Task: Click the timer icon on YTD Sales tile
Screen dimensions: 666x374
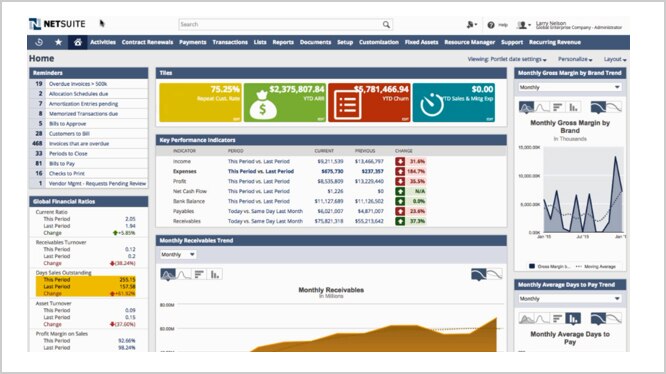Action: pos(432,104)
